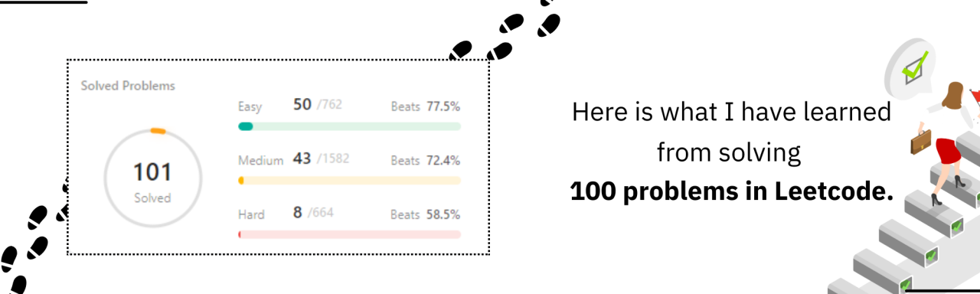
Task: Click the 43 /1582 medium count
Action: tap(321, 159)
